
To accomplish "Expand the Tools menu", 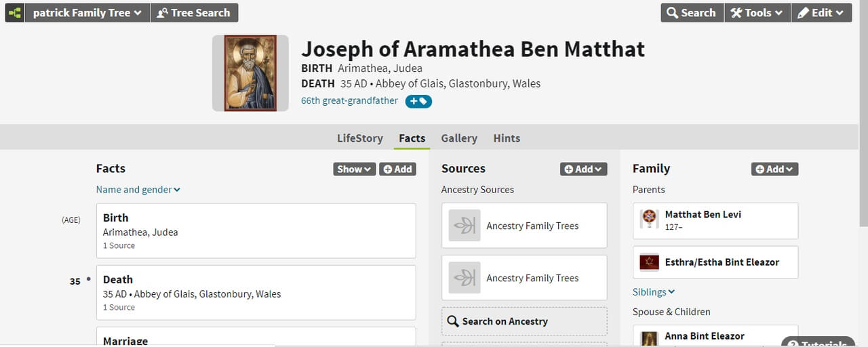I will point(757,13).
